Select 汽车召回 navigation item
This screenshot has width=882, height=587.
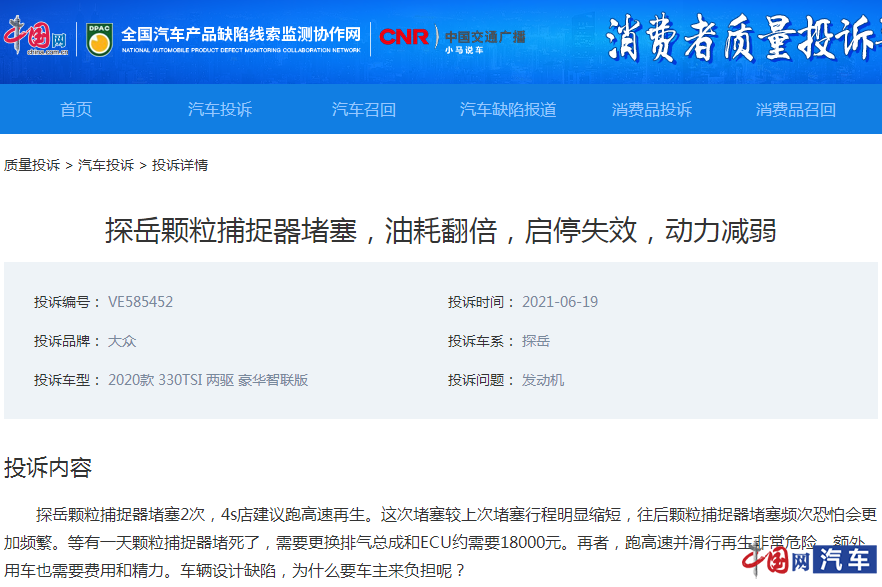pos(364,109)
